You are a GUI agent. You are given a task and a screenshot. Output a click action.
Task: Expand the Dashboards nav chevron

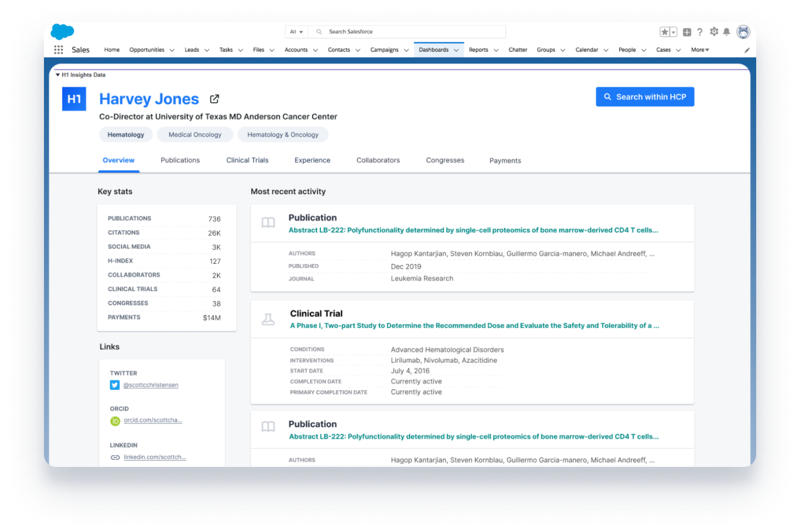point(456,50)
